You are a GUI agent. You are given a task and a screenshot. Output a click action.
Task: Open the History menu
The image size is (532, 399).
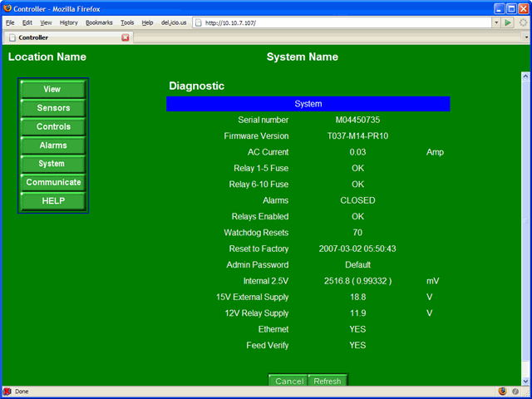69,22
